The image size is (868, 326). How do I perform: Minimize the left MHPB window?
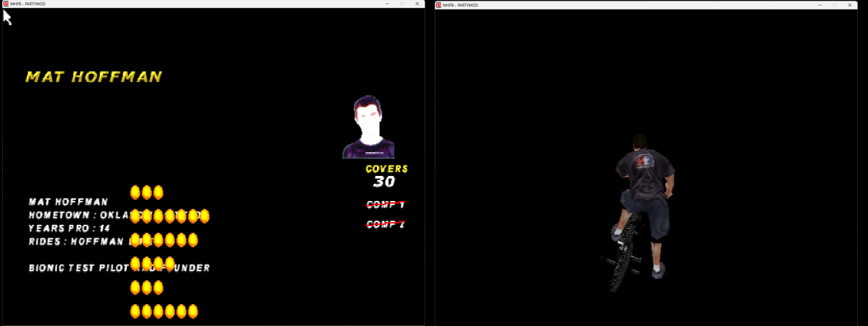[387, 4]
